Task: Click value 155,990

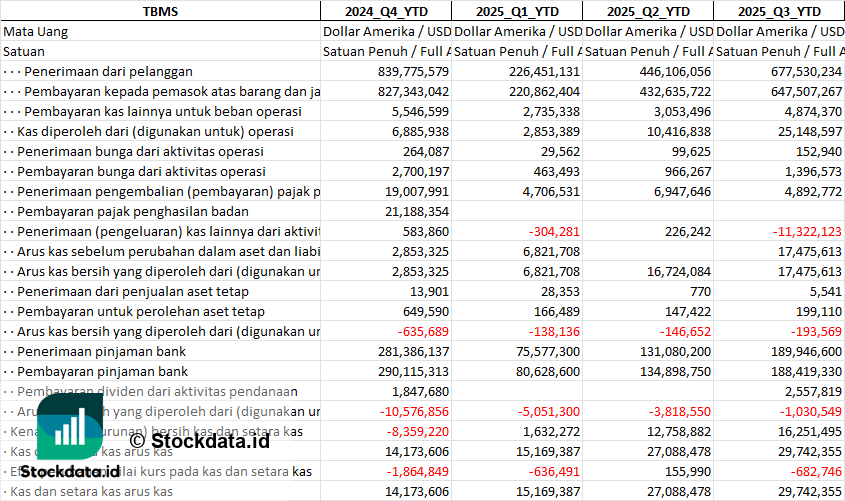Action: click(688, 471)
